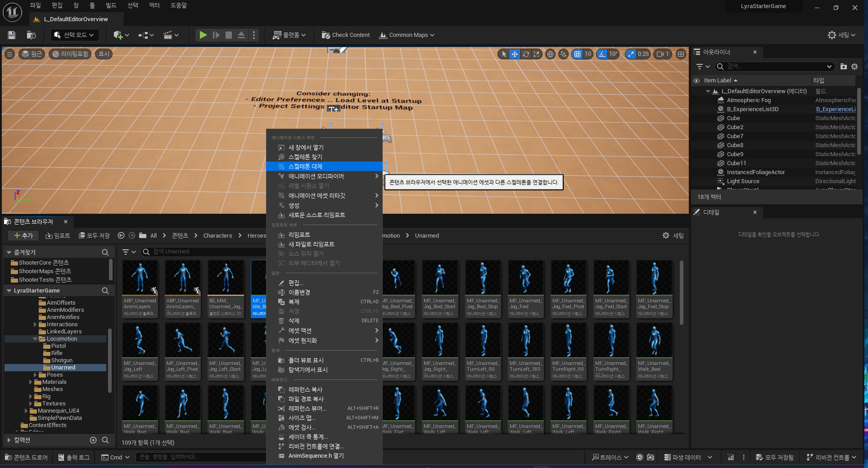
Task: Go back in content browser history
Action: tap(121, 235)
